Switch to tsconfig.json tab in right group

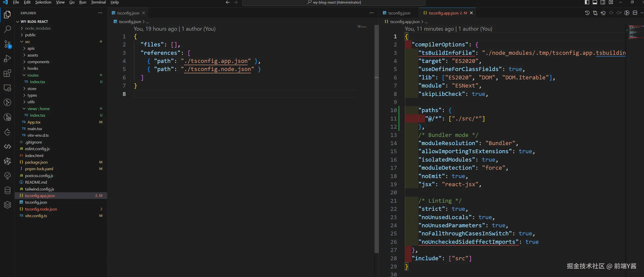(399, 13)
